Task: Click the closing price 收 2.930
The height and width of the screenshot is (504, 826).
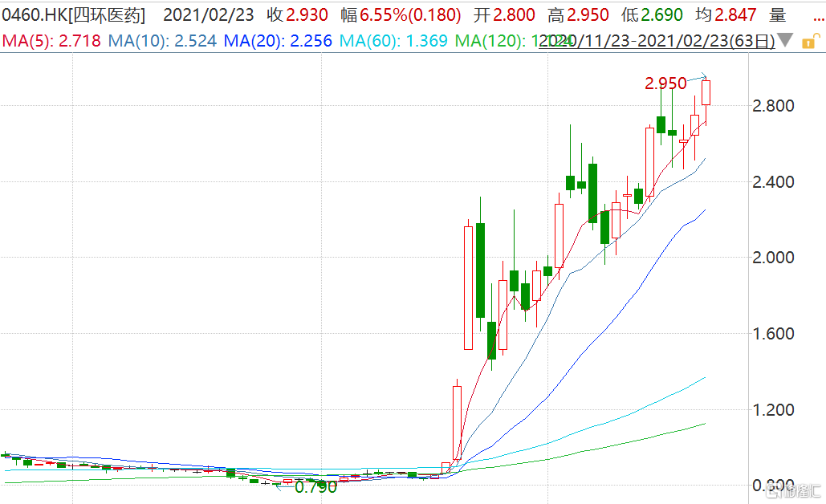Action: (x=298, y=14)
